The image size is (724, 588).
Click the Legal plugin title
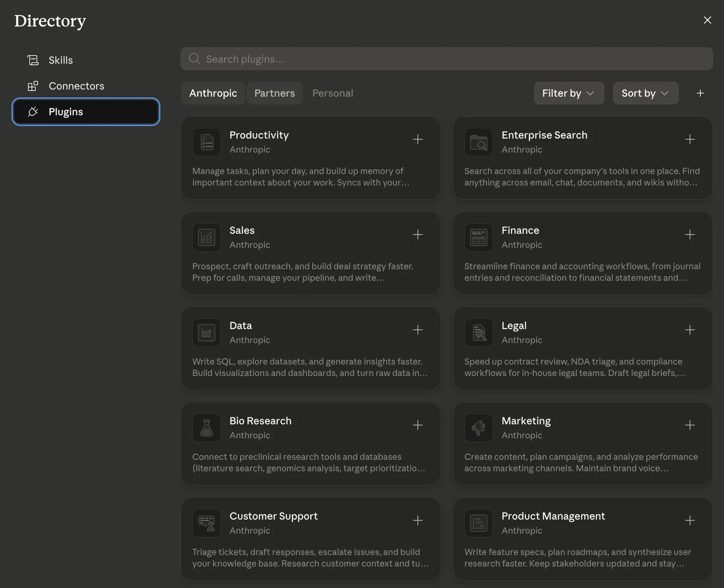[514, 326]
